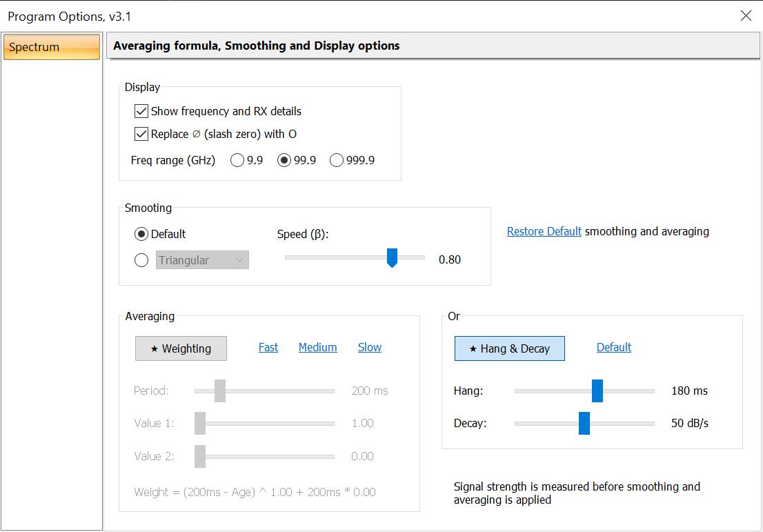
Task: Click the Speed beta slider handle
Action: point(392,258)
